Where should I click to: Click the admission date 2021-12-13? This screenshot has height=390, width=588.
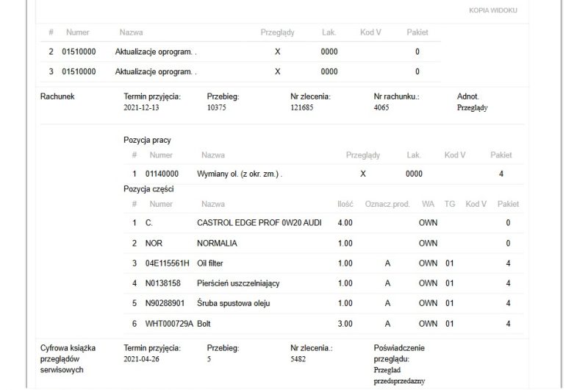tap(141, 107)
